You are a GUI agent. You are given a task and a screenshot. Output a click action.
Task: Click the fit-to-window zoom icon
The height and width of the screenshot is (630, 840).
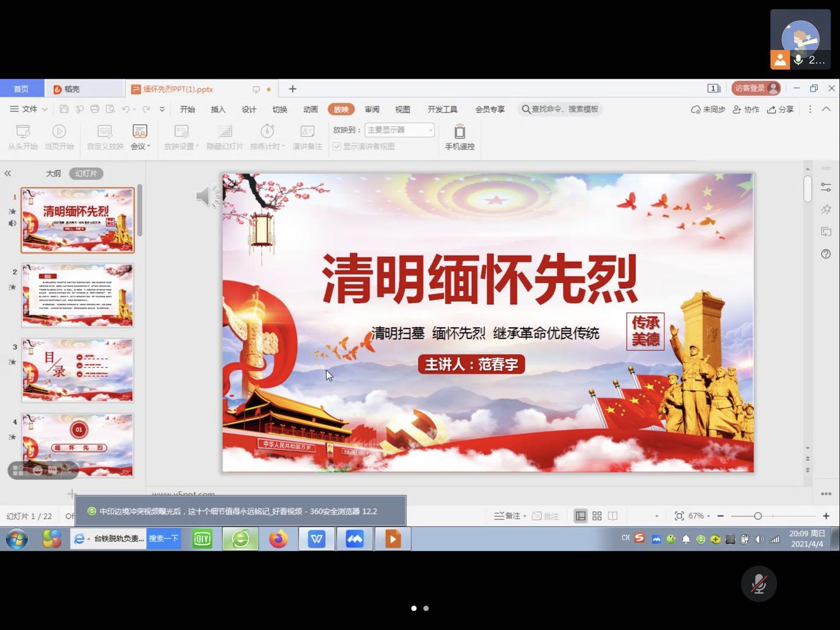click(x=679, y=516)
